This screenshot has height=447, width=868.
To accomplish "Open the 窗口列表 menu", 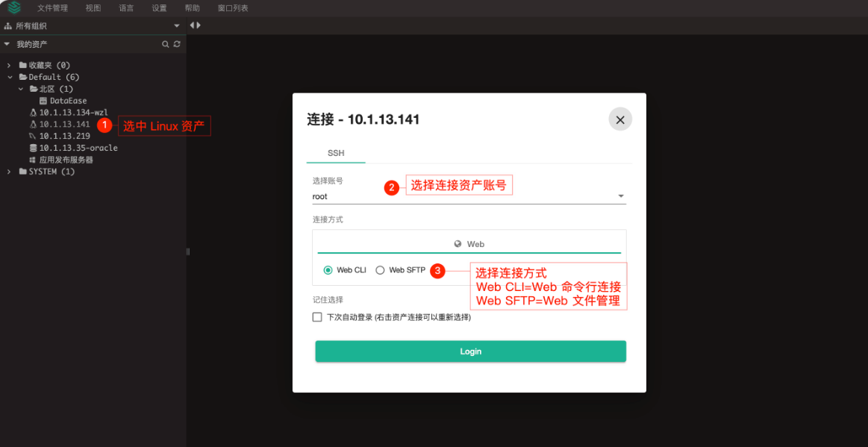I will click(x=233, y=8).
